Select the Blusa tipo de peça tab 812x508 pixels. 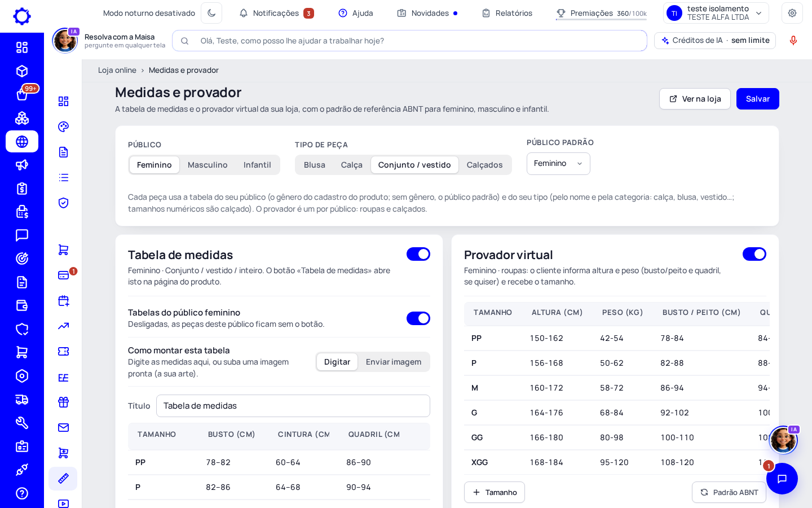tap(315, 165)
